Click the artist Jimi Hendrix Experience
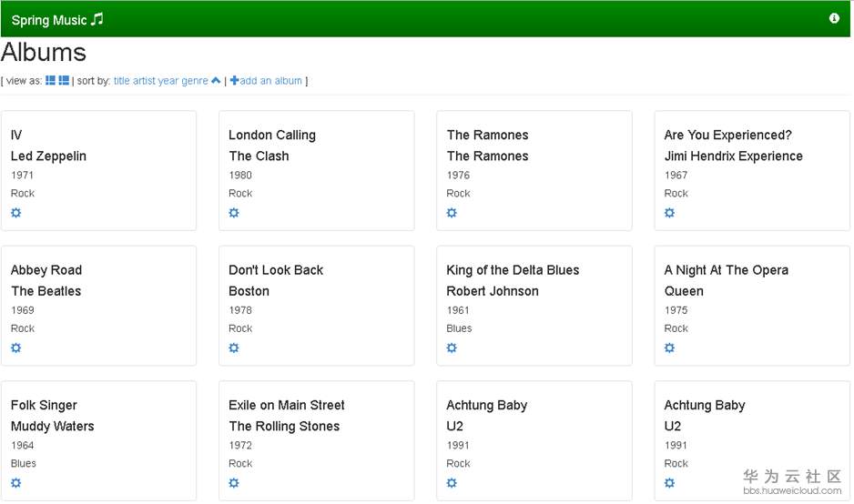This screenshot has height=504, width=854. pyautogui.click(x=733, y=156)
